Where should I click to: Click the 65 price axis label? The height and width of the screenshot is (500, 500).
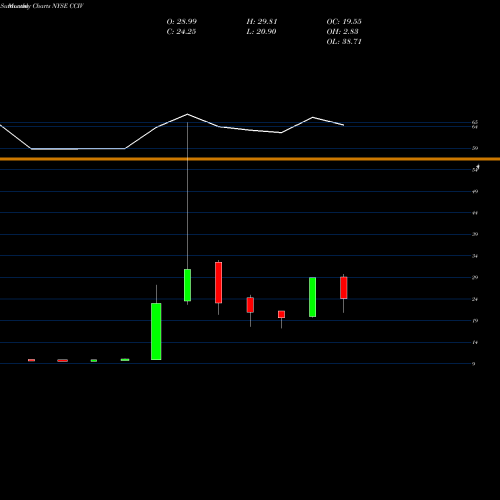click(x=475, y=122)
